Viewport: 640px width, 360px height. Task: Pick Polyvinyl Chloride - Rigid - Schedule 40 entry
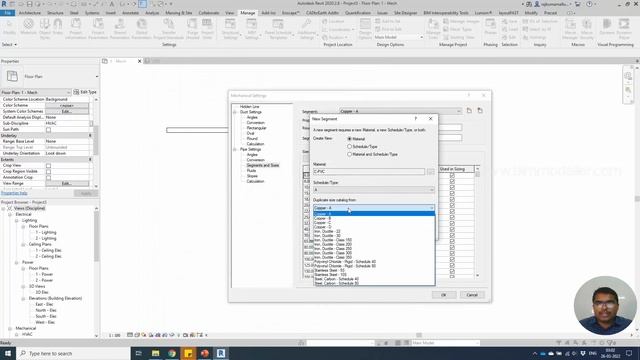(x=345, y=262)
